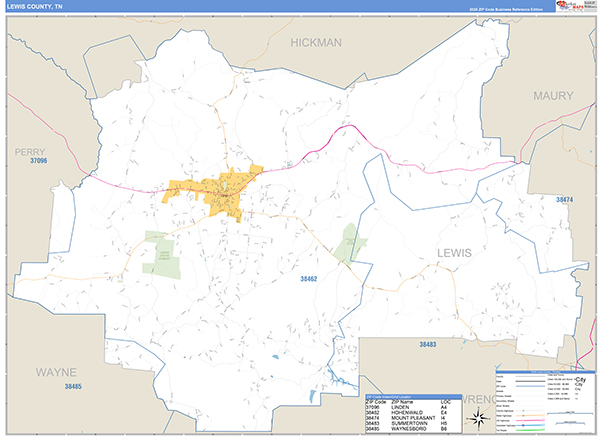Click the green park area along the eastern highway
600x436 pixels.
(349, 244)
